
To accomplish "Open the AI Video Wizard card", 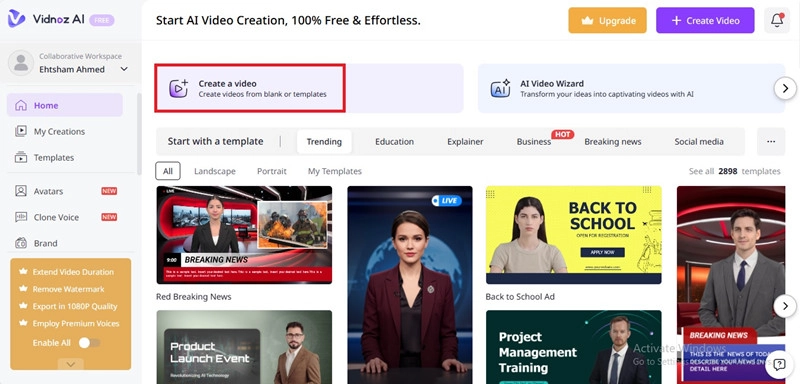I will coord(631,88).
